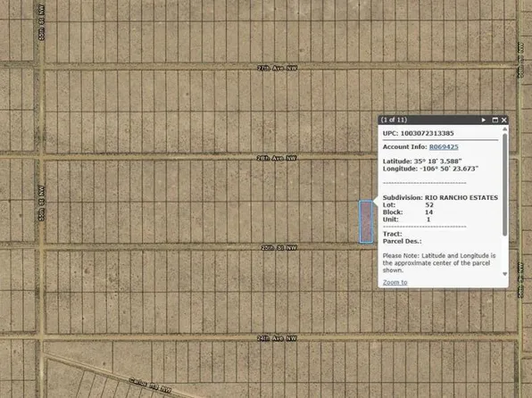Click the Subdivision RIO RANCHO ESTATES text
The height and width of the screenshot is (398, 532).
(x=440, y=197)
